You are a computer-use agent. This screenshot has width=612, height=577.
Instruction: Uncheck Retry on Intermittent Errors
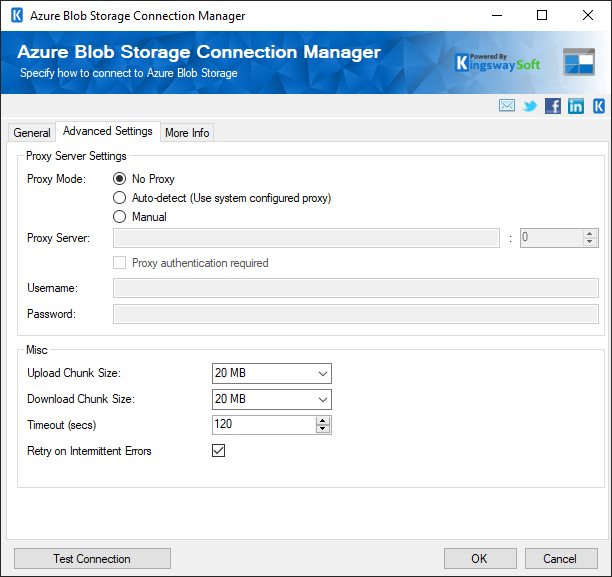coord(219,451)
